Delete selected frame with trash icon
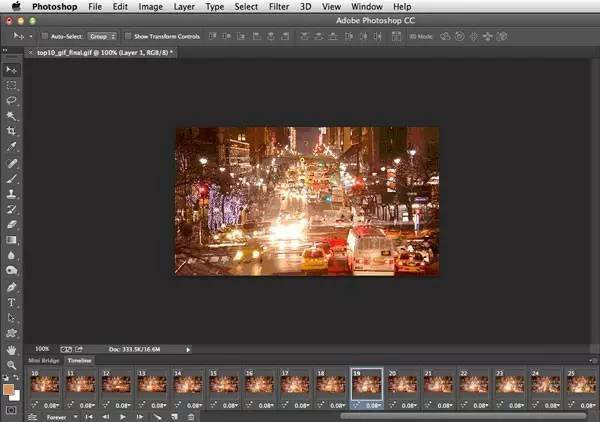 191,416
